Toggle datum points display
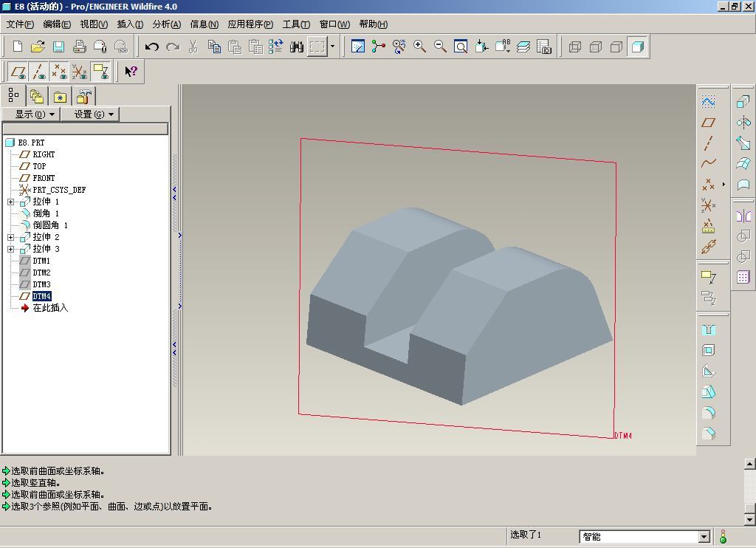 coord(59,72)
